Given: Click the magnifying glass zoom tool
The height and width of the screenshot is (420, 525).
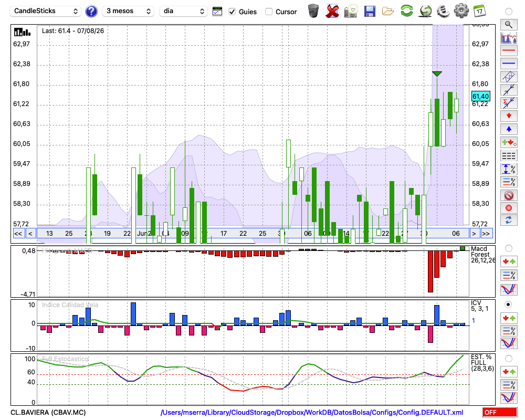Looking at the screenshot, I should point(509,25).
